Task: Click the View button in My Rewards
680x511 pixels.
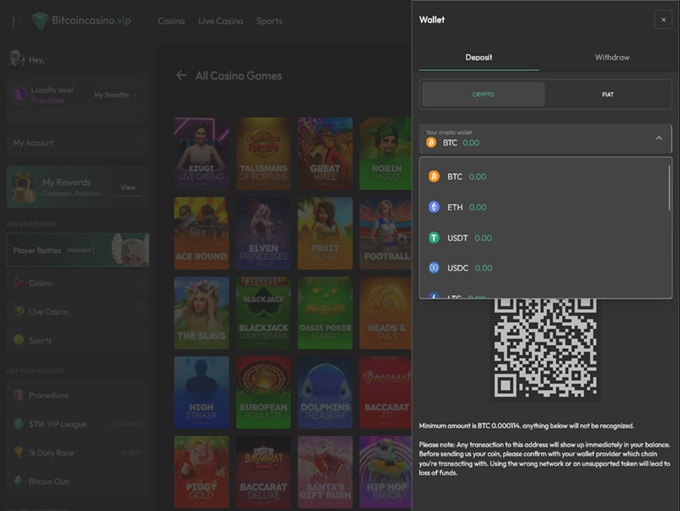Action: (128, 187)
